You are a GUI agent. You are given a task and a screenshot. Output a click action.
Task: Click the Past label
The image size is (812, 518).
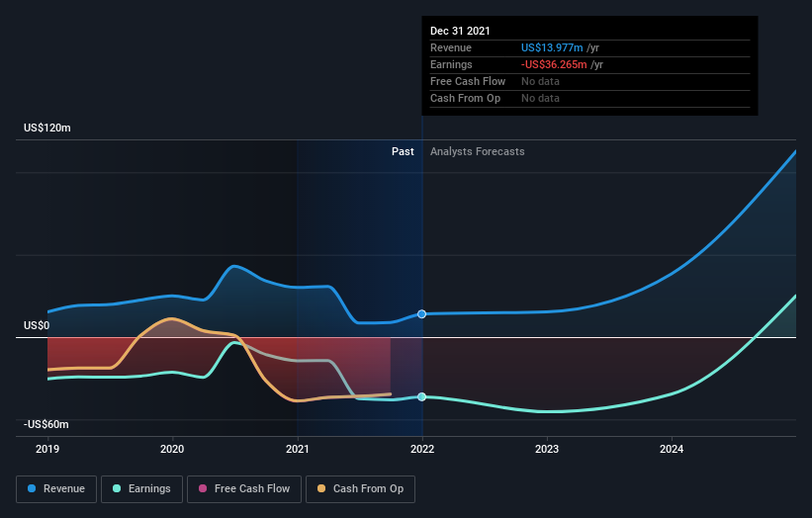point(403,151)
